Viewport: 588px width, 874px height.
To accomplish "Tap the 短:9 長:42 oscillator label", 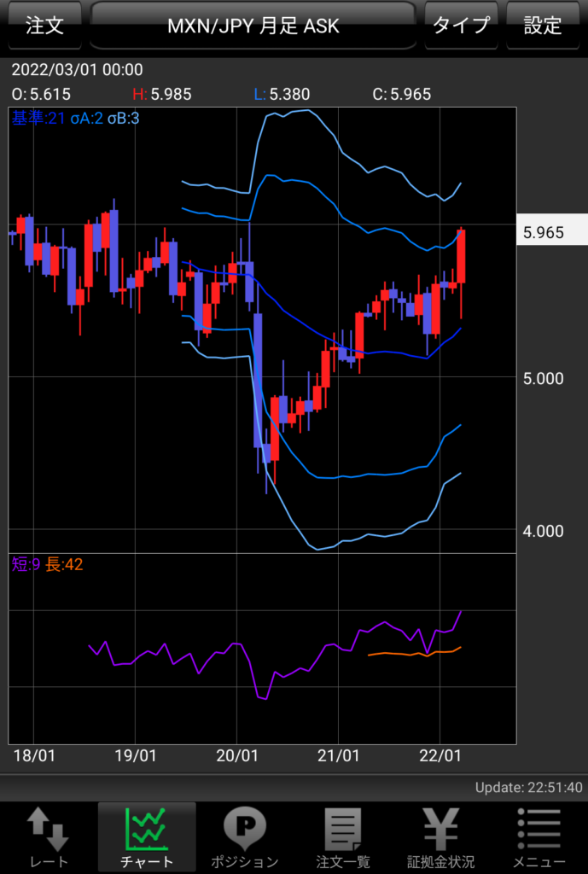I will click(x=47, y=564).
